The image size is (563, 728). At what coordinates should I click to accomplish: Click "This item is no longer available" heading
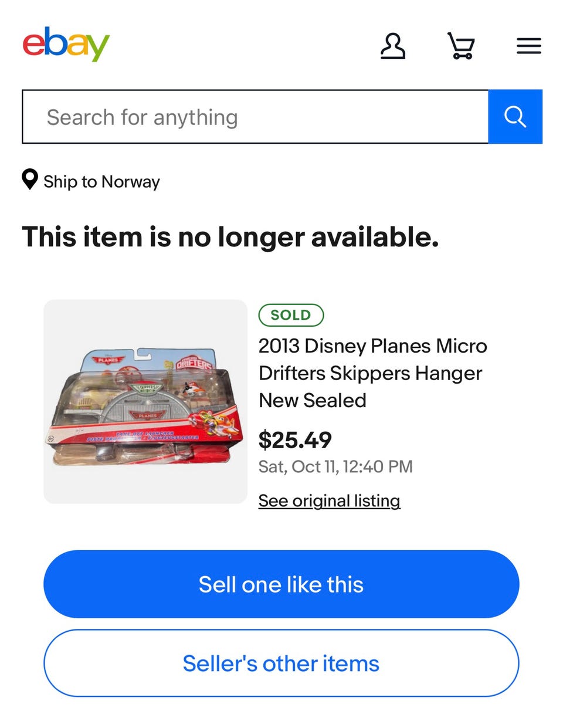[x=230, y=238]
